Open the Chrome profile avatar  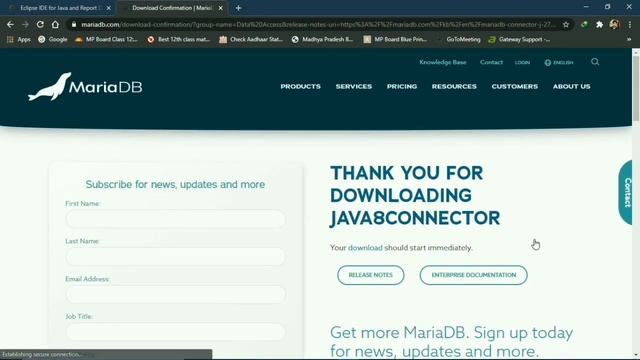614,24
